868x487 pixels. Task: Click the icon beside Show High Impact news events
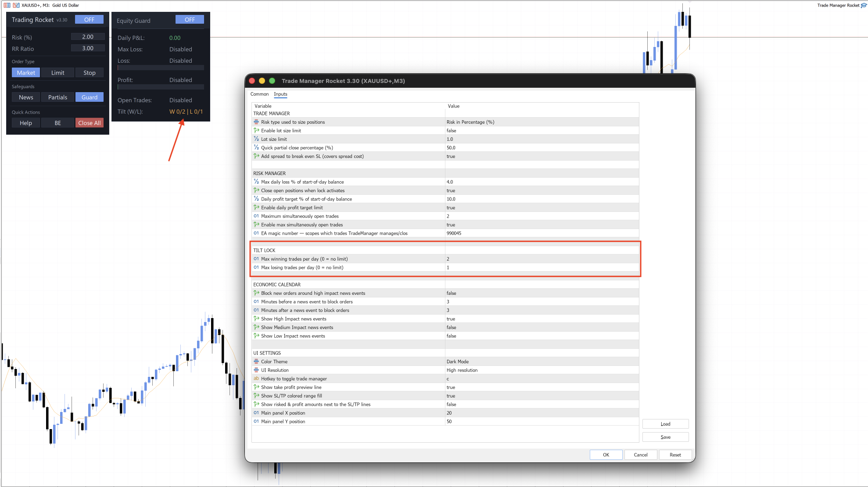256,319
